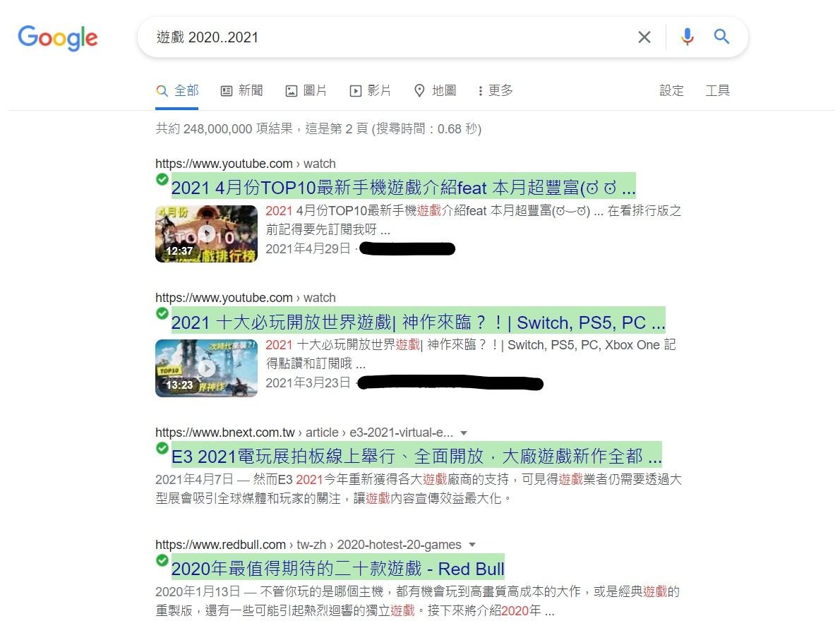Click green check icon beside 4月份TOP10 result
Viewport: 840px width, 628px height.
162,179
